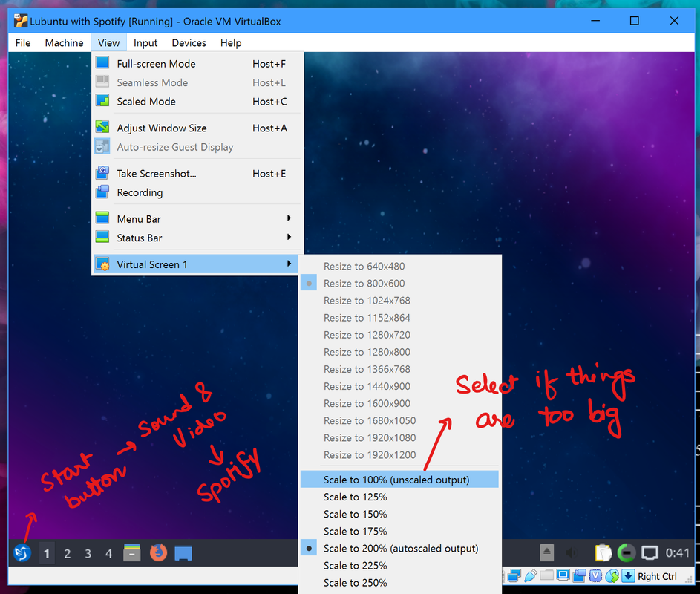Click the recording status bar icon
700x594 pixels.
579,576
